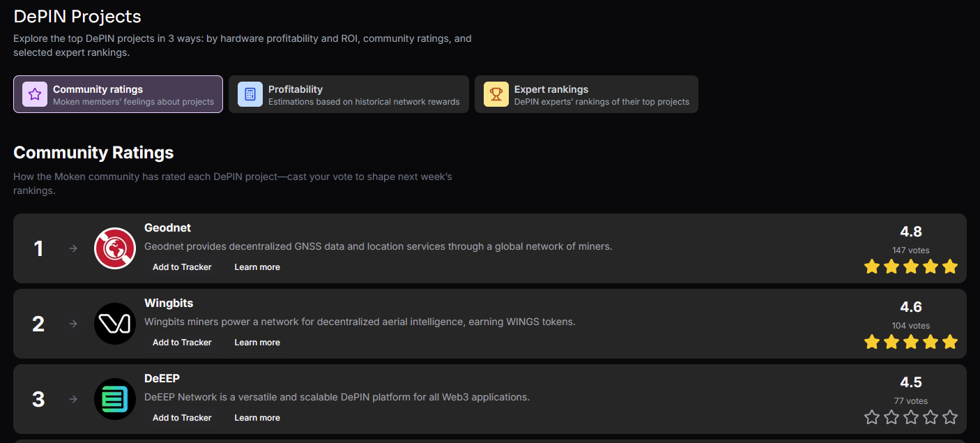Click rank number 3
Screen dimensions: 980x443
click(38, 400)
